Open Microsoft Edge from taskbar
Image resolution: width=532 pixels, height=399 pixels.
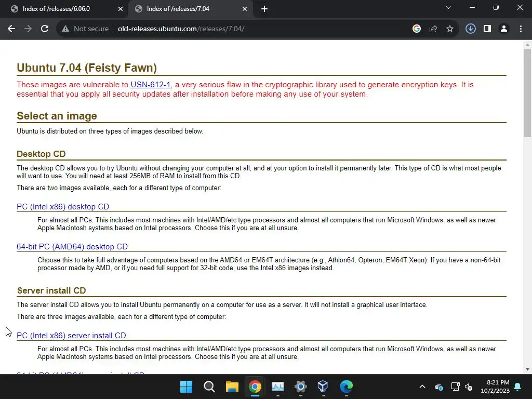[346, 387]
